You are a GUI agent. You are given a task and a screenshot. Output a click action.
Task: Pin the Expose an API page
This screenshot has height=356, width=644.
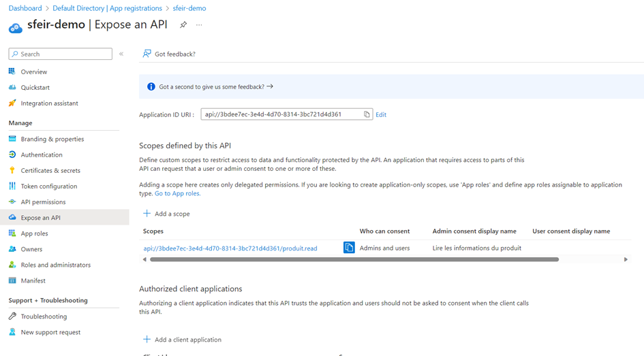pyautogui.click(x=183, y=25)
